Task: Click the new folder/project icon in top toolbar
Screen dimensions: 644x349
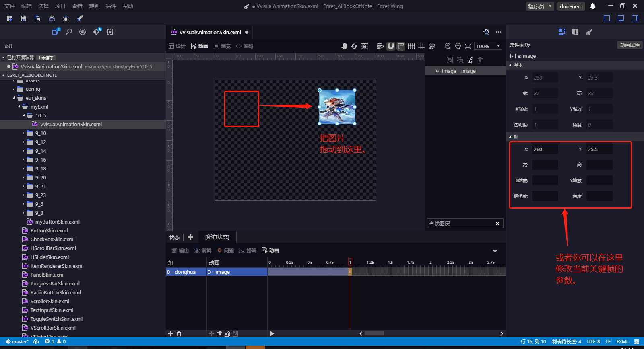Action: 10,18
